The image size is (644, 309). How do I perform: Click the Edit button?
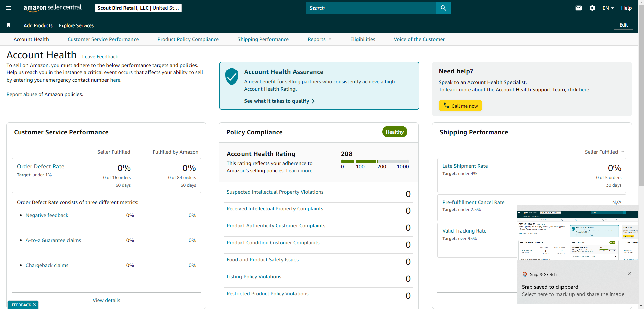coord(624,25)
